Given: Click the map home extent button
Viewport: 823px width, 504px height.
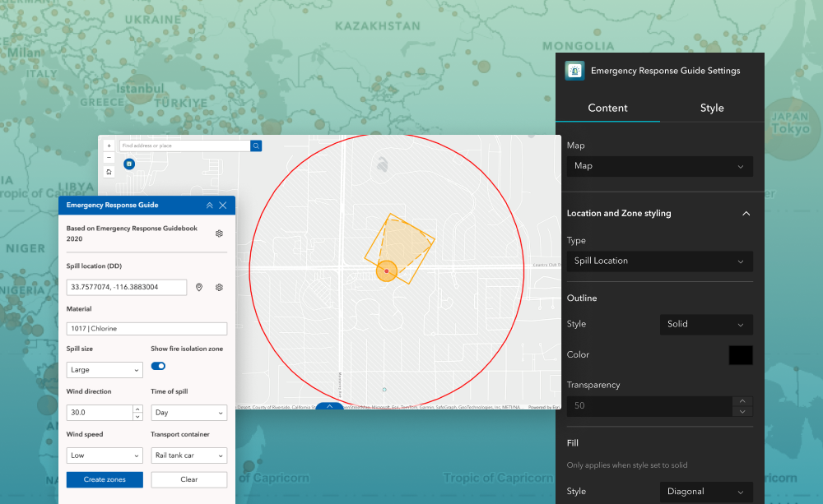Looking at the screenshot, I should coord(109,172).
